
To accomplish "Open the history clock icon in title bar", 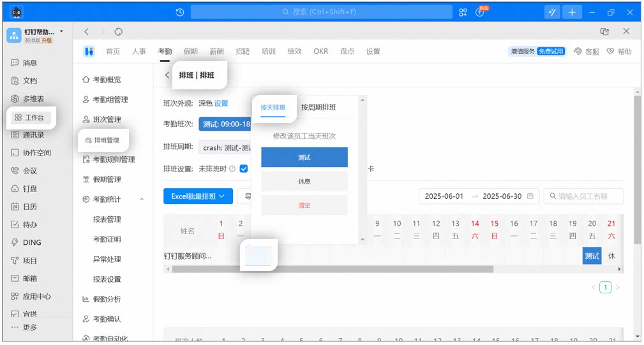I will (x=180, y=12).
